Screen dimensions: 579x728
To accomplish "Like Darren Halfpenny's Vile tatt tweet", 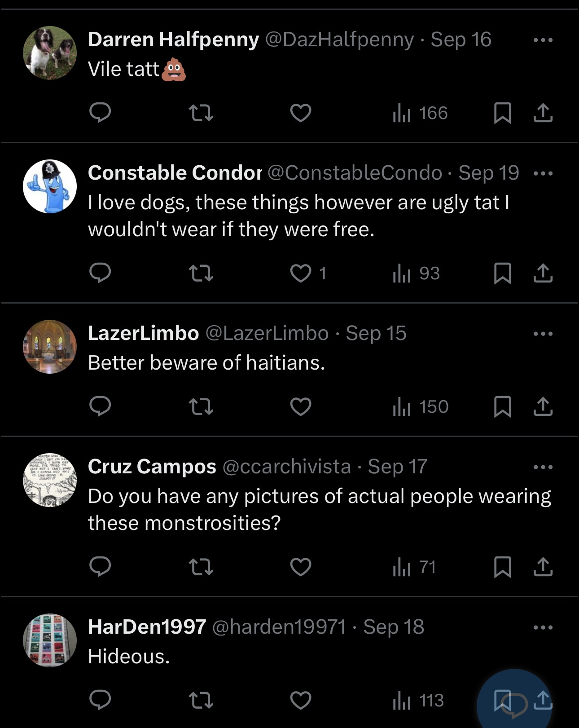I will pyautogui.click(x=300, y=113).
